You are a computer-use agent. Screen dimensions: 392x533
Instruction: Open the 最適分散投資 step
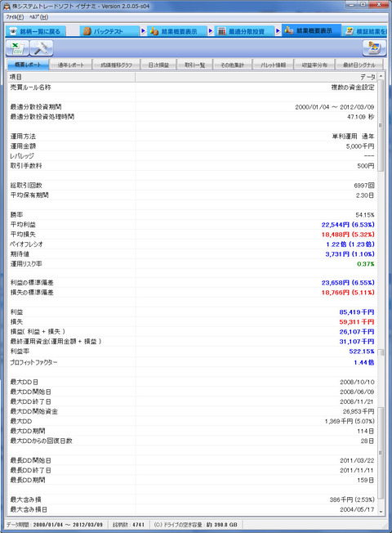(244, 31)
